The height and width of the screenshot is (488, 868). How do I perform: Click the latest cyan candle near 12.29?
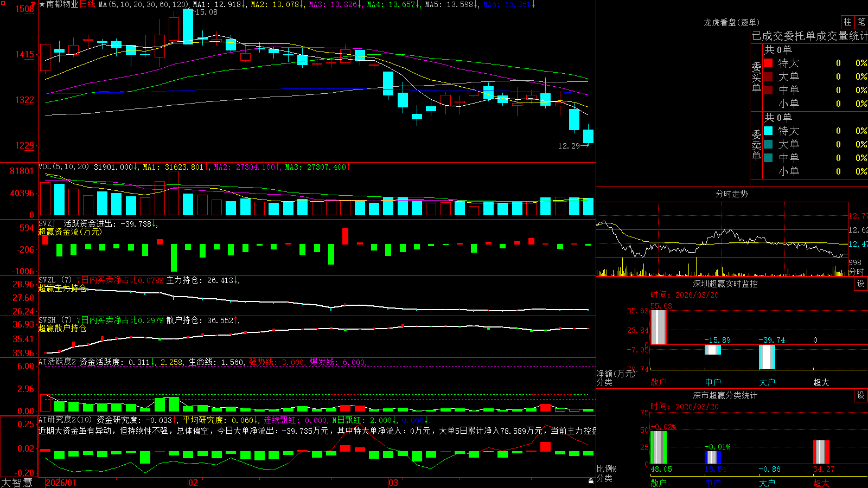(x=588, y=136)
